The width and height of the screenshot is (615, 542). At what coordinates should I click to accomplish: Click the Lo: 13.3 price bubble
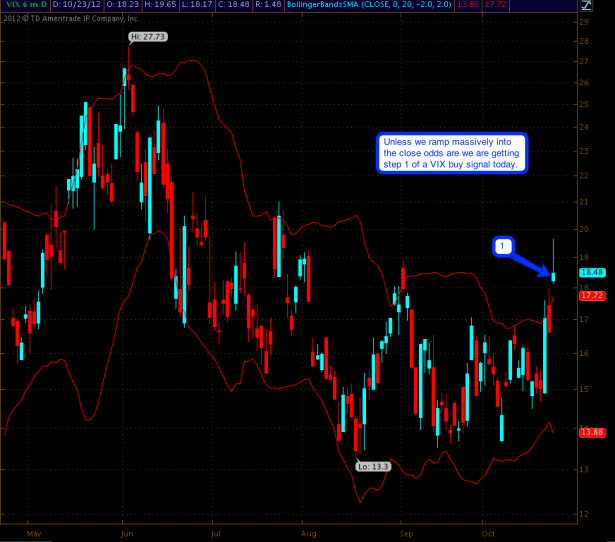click(x=373, y=466)
